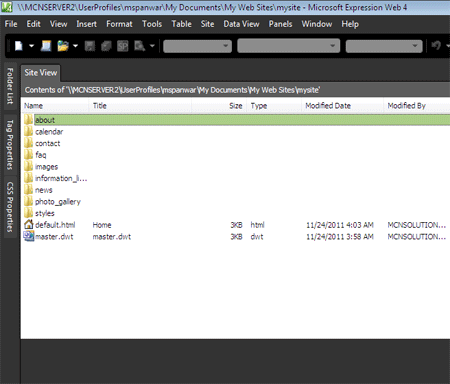450x384 pixels.
Task: Open the File menu
Action: [11, 24]
